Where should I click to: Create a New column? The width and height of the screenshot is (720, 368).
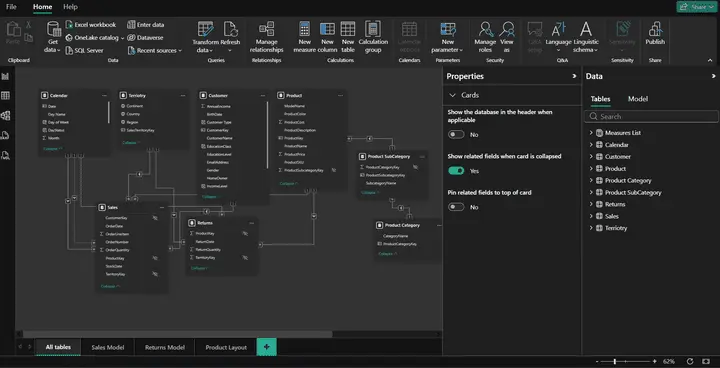(327, 37)
